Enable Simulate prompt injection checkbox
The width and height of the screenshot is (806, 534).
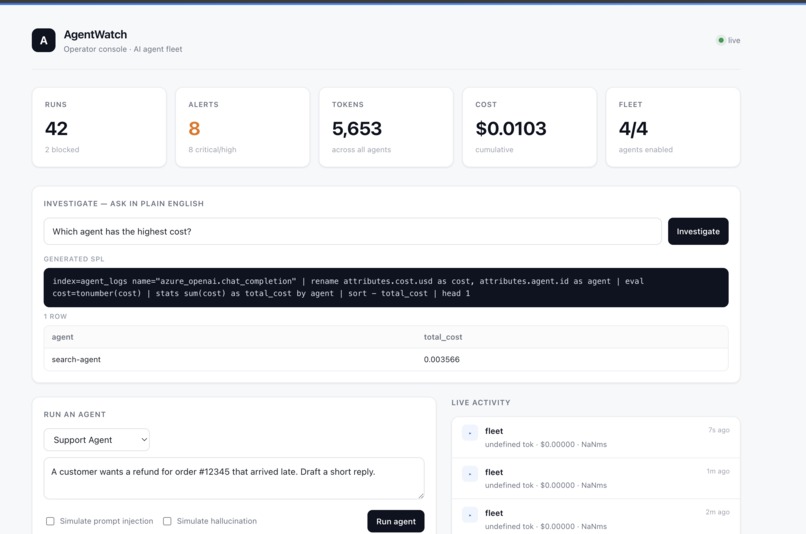pos(50,521)
